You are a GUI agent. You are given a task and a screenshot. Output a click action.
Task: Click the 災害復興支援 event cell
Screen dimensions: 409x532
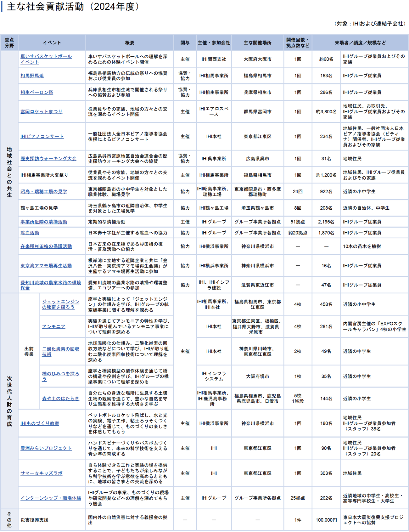(x=52, y=520)
